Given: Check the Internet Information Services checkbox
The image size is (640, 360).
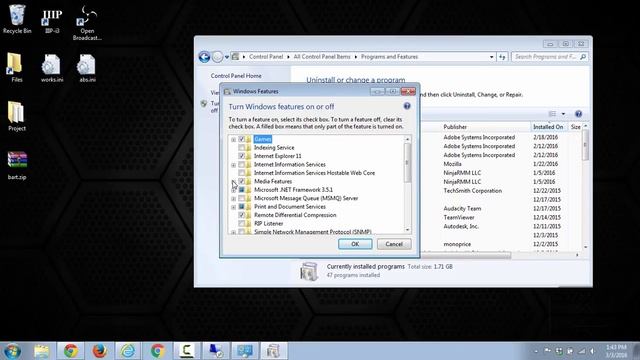Looking at the screenshot, I should (x=242, y=164).
